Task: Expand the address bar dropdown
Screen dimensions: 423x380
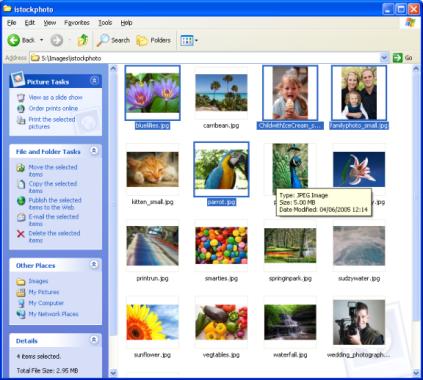Action: point(384,58)
